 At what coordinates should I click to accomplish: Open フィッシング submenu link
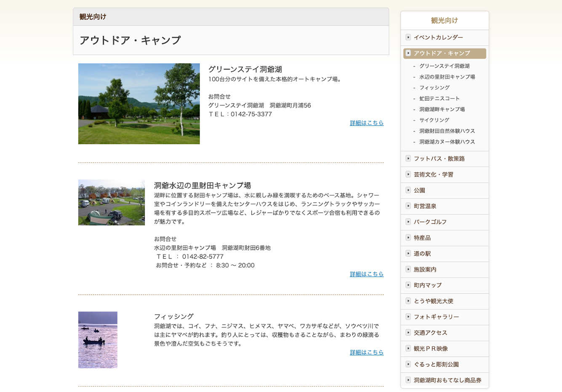[x=434, y=88]
